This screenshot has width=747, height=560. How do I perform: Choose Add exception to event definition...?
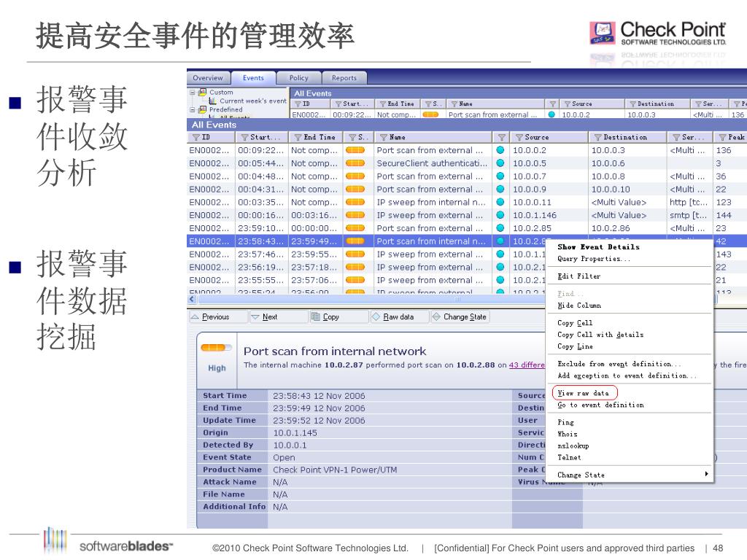[627, 376]
